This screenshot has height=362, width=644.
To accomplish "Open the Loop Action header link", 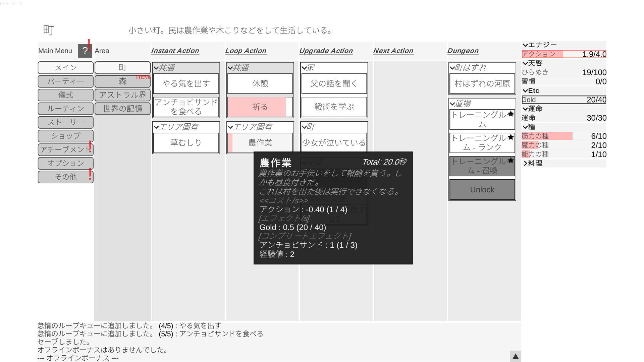I will tap(246, 51).
